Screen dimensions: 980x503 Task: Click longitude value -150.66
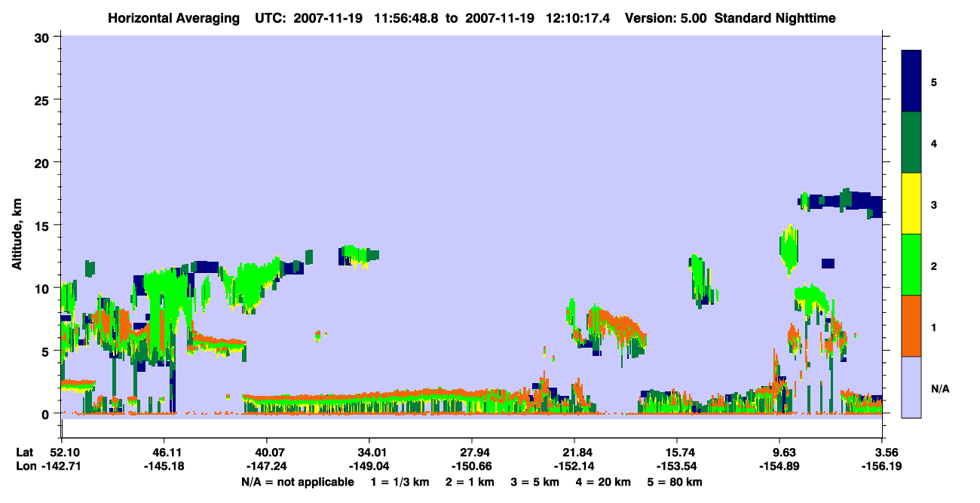pos(472,466)
